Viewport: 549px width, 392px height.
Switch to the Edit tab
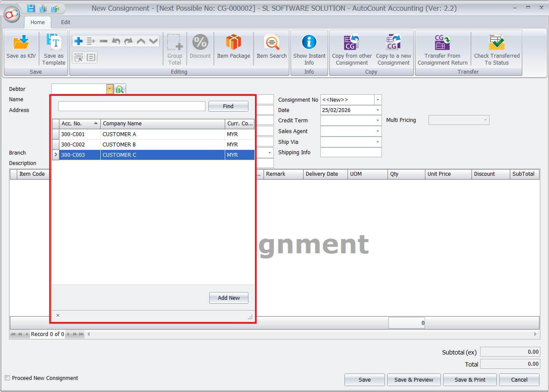[x=65, y=22]
